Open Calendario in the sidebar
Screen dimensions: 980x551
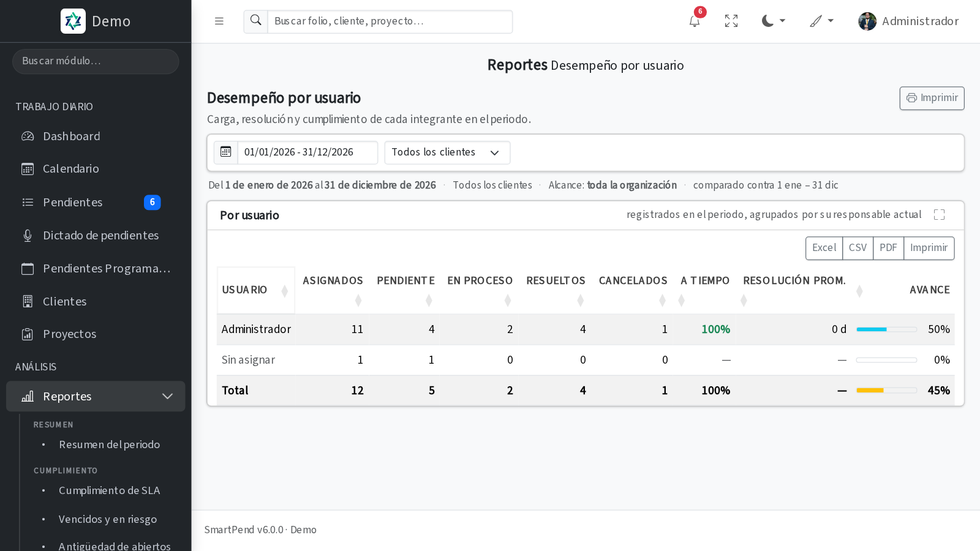tap(96, 169)
